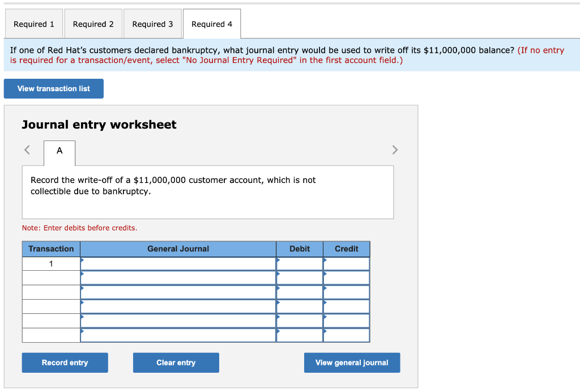
Task: Open General Journal account dropdown in fifth row
Action: [178, 321]
